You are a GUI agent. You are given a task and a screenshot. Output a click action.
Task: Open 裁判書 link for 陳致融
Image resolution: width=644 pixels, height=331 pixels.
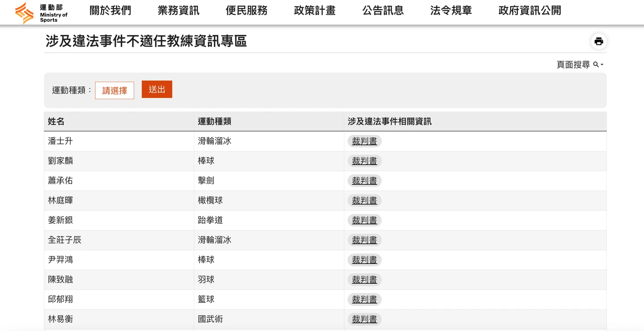tap(364, 280)
